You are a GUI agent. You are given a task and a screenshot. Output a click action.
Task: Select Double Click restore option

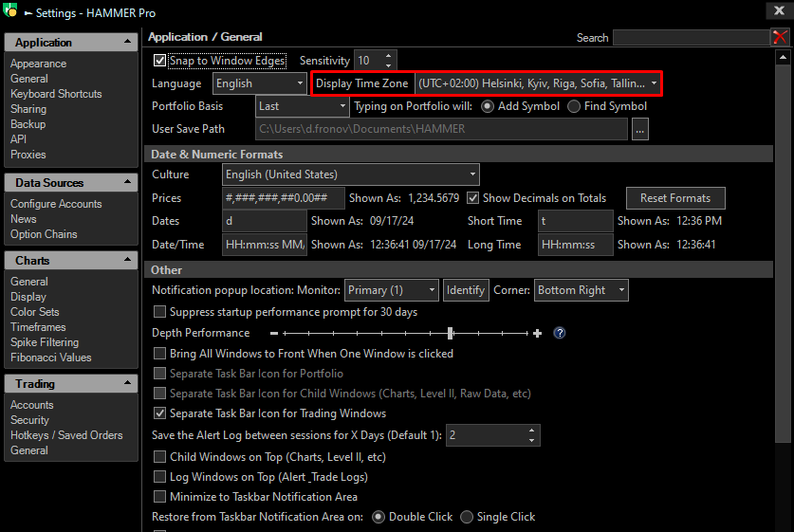tap(379, 517)
